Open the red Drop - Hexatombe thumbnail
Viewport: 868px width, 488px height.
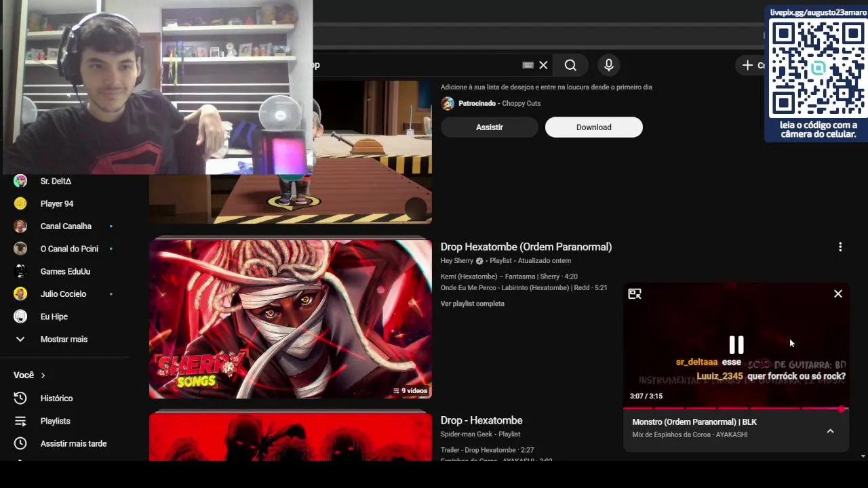290,436
